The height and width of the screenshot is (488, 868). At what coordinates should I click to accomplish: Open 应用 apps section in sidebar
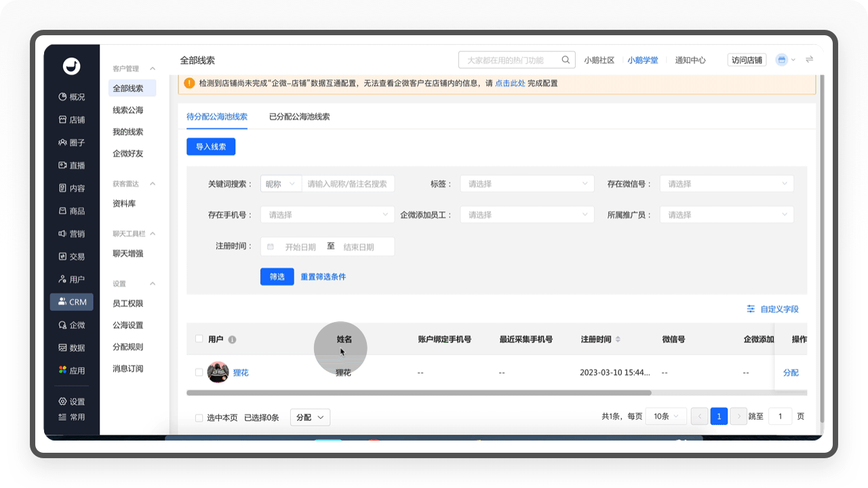click(x=72, y=371)
